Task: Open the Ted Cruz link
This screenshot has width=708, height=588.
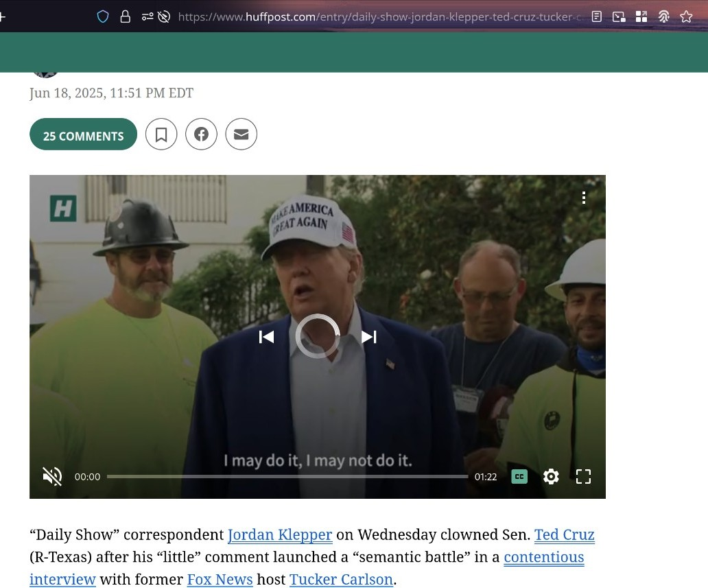Action: pos(565,534)
